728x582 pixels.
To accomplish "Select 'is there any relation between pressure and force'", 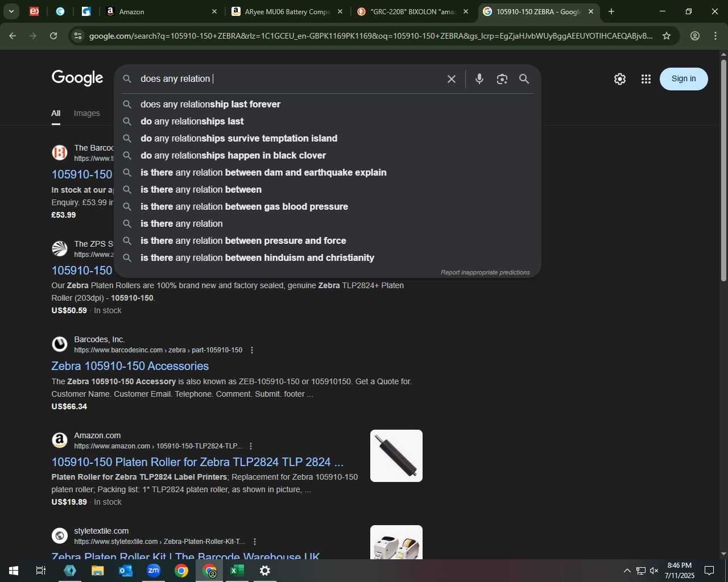I will tap(328, 241).
